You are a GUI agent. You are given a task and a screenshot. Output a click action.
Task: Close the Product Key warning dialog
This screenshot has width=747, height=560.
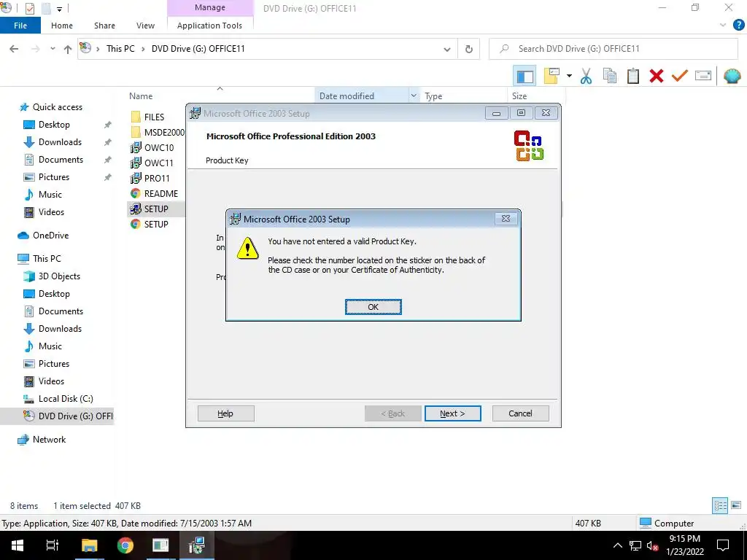click(x=506, y=219)
